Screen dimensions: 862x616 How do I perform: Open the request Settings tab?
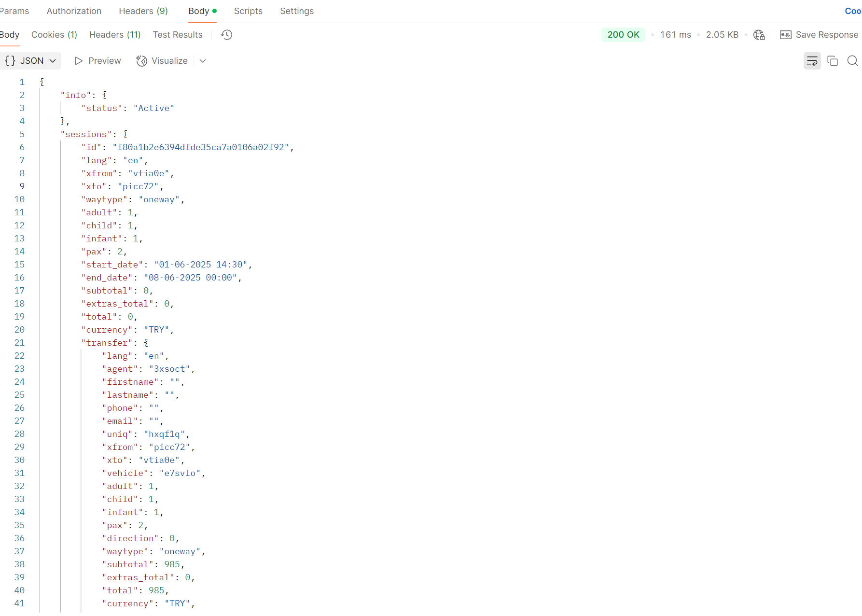[297, 11]
